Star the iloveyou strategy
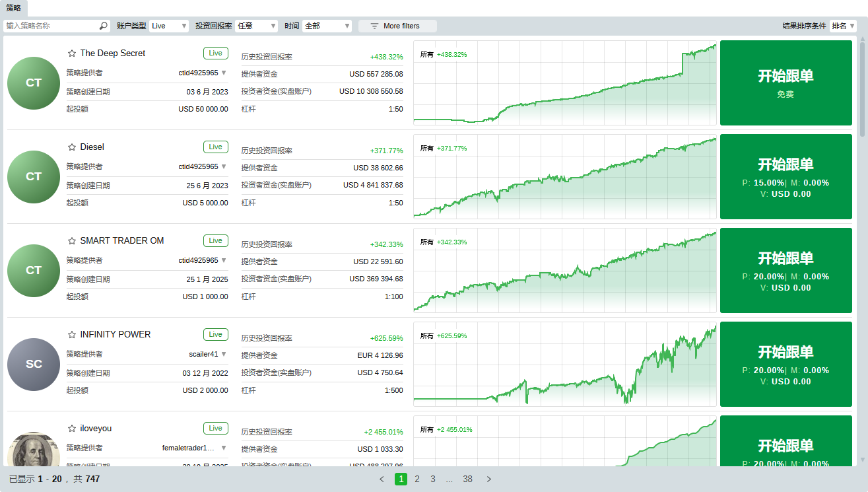Screen dimensions: 868x492 click(72, 429)
